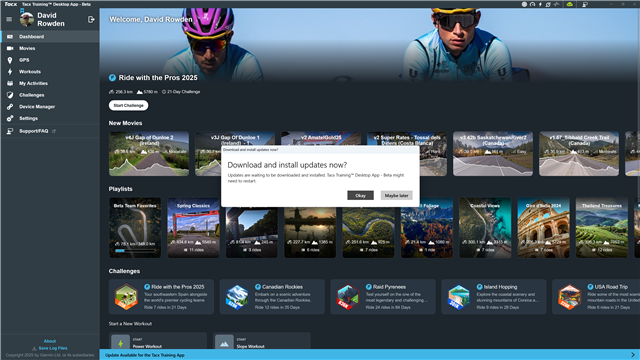Viewport: 640px width, 360px height.
Task: Open the About link
Action: pos(50,341)
